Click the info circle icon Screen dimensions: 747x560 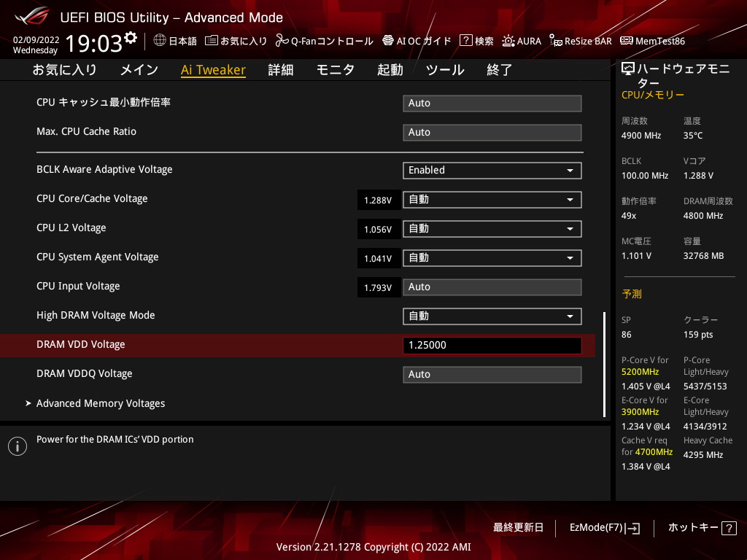click(18, 446)
